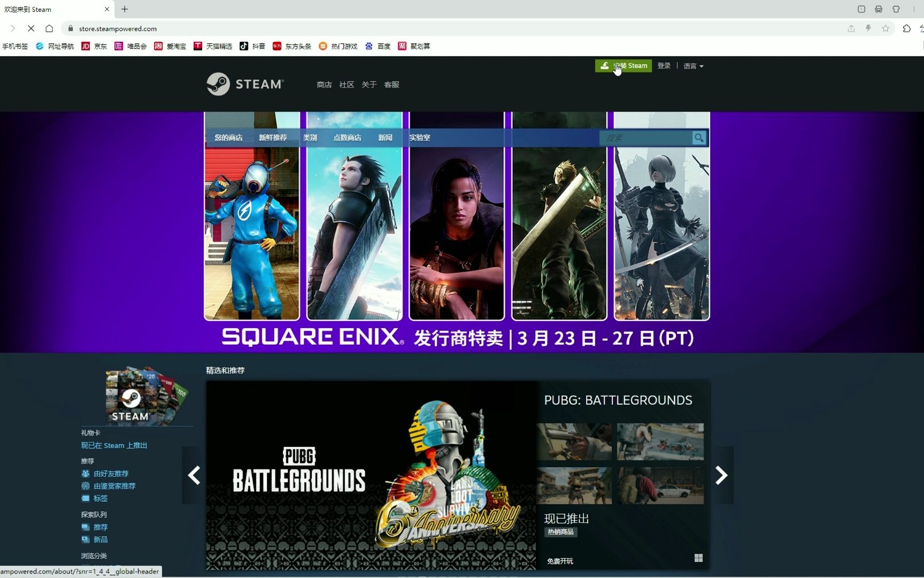Open the 社区 menu in header

pos(346,85)
